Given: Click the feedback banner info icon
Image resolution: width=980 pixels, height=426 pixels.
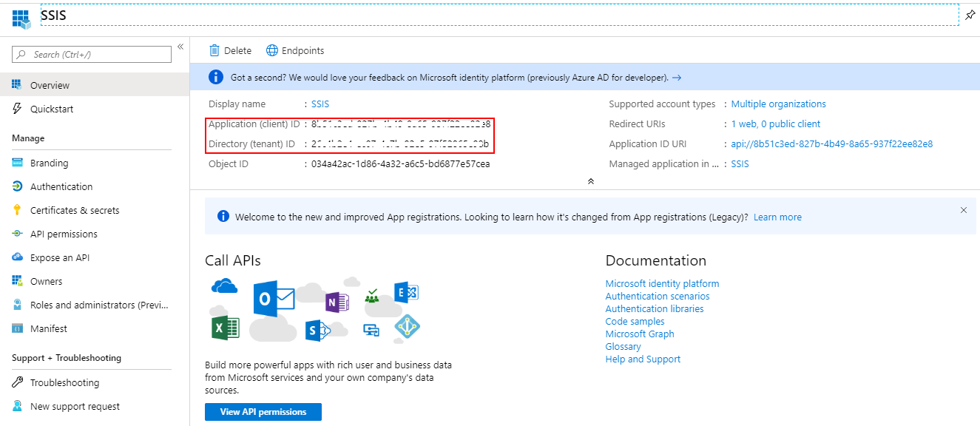Looking at the screenshot, I should (x=216, y=77).
